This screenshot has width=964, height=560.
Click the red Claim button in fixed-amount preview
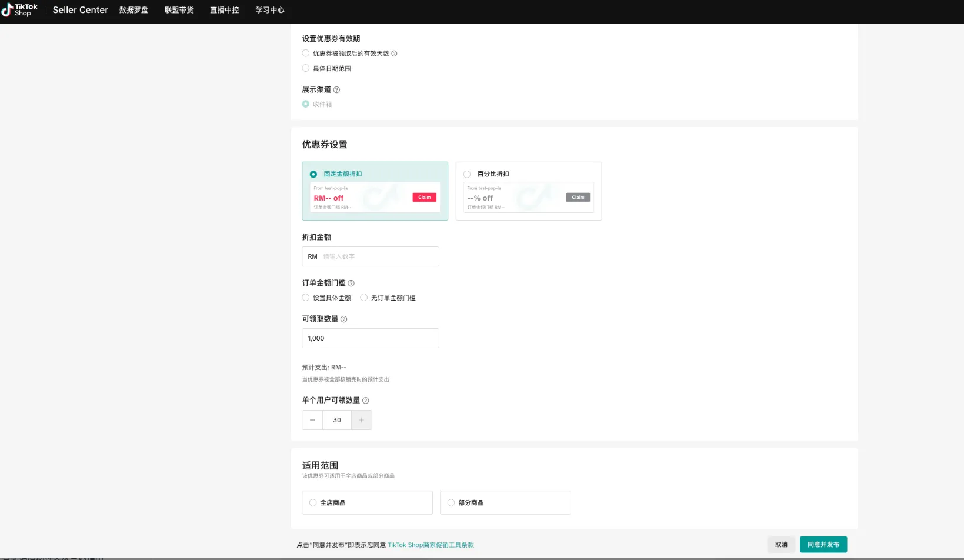(x=425, y=198)
